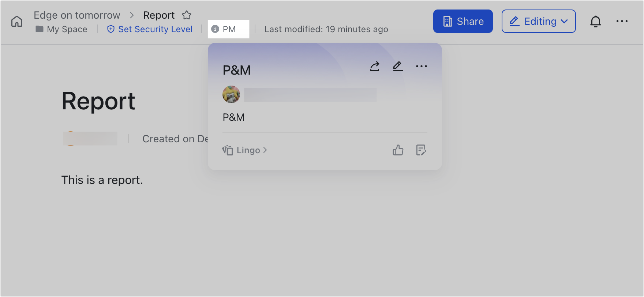Click the Lingo glossary stack icon
This screenshot has width=644, height=297.
(228, 150)
